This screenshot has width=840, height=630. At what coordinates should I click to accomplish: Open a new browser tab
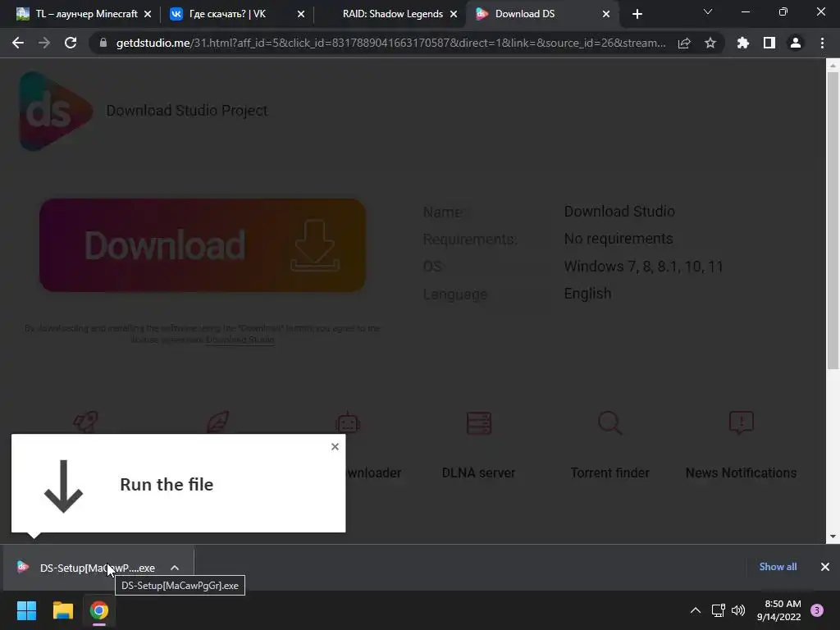(x=637, y=14)
